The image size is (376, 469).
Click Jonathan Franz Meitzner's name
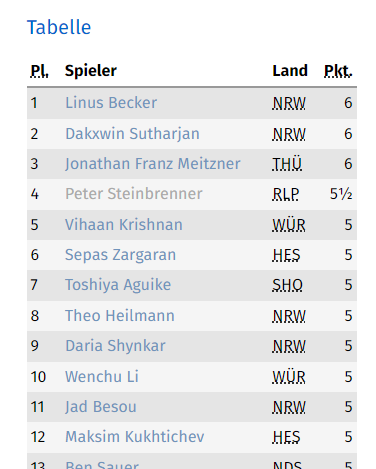tap(153, 164)
